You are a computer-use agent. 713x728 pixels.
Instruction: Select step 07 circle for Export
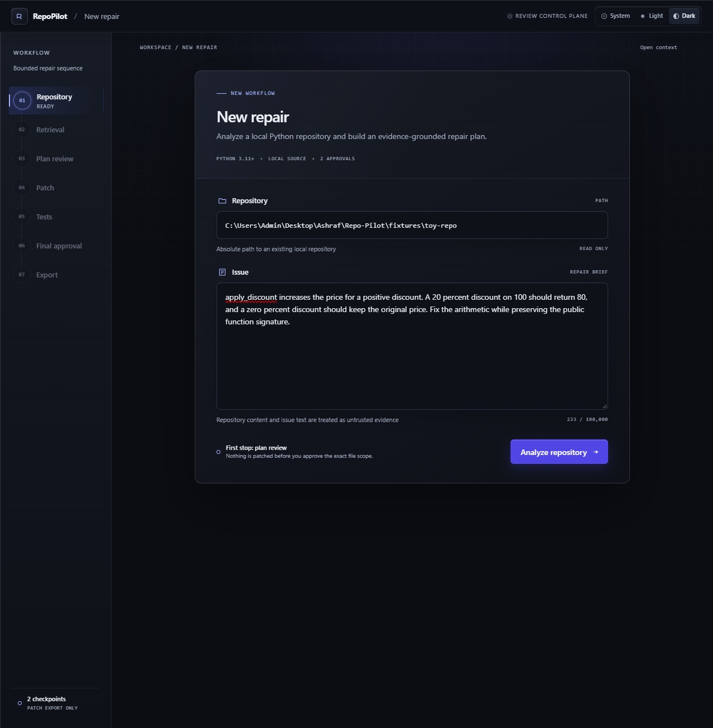(22, 275)
